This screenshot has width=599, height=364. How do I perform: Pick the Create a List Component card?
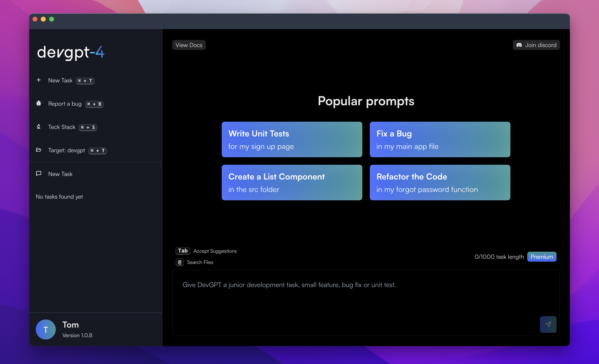(x=292, y=183)
